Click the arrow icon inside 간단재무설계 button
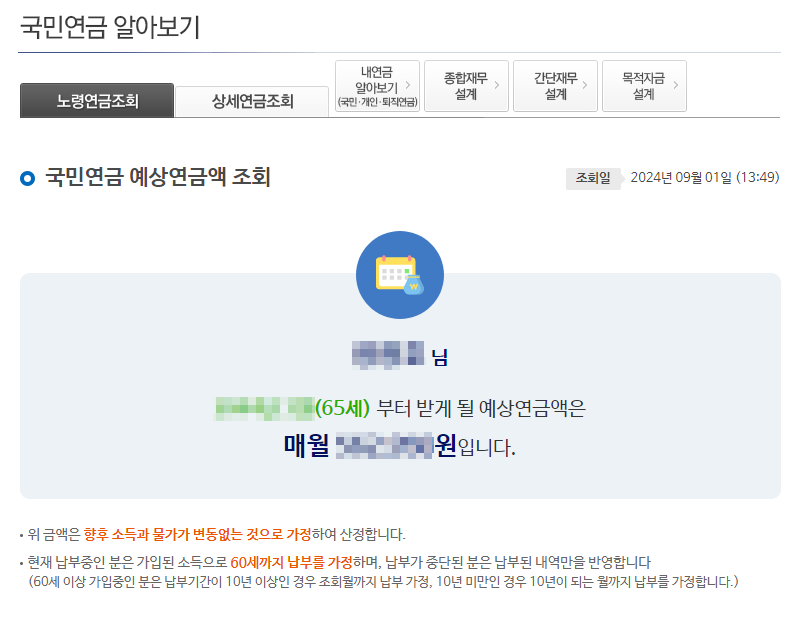The height and width of the screenshot is (617, 800). coord(583,84)
